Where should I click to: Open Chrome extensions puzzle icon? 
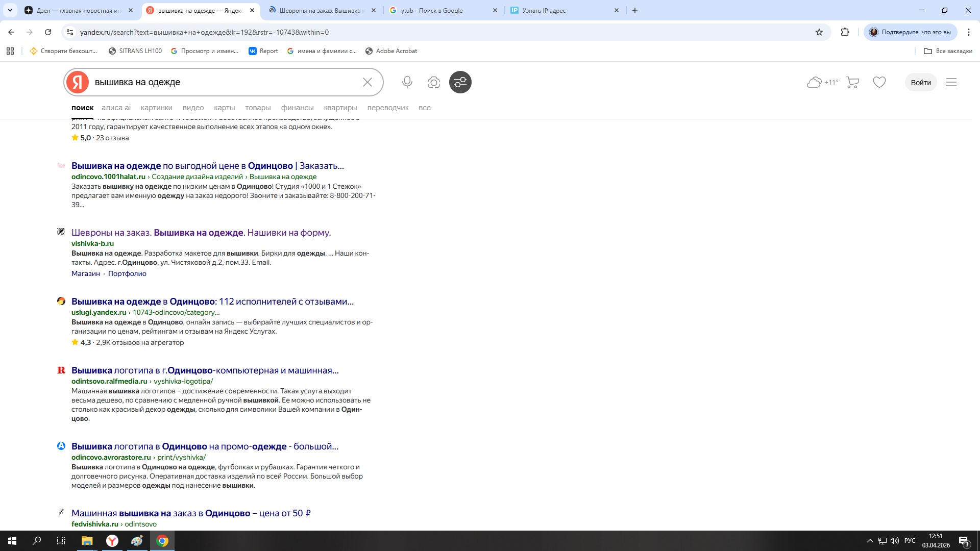click(845, 32)
